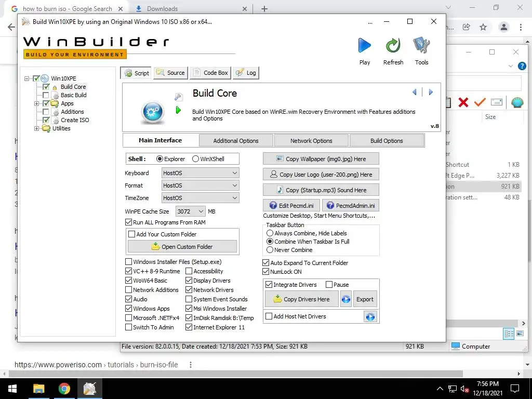This screenshot has height=399, width=532.
Task: Open the TimeZone dropdown
Action: (200, 198)
